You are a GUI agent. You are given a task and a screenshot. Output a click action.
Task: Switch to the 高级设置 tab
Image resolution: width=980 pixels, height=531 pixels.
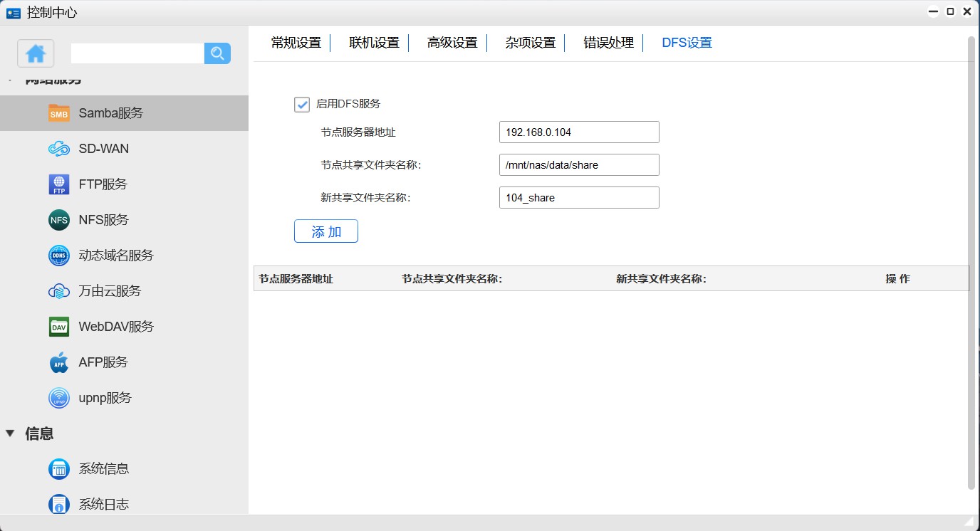pyautogui.click(x=452, y=43)
